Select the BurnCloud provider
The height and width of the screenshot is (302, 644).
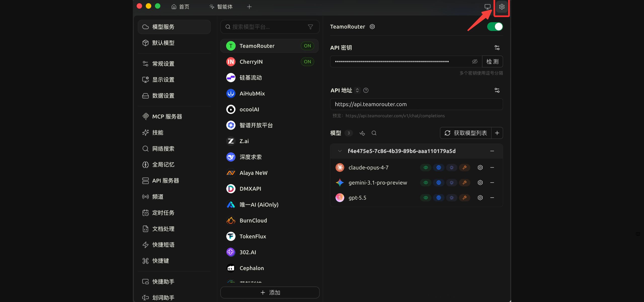pos(269,221)
